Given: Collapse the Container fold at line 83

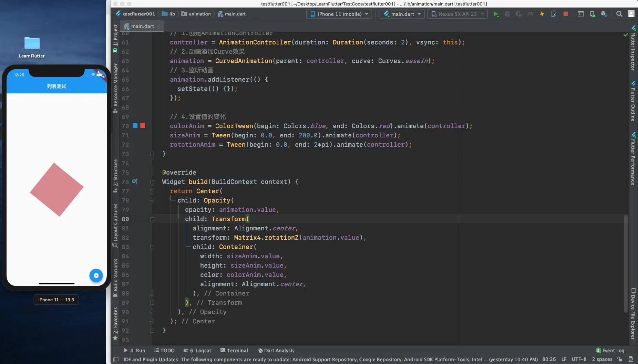Looking at the screenshot, I should tap(152, 247).
